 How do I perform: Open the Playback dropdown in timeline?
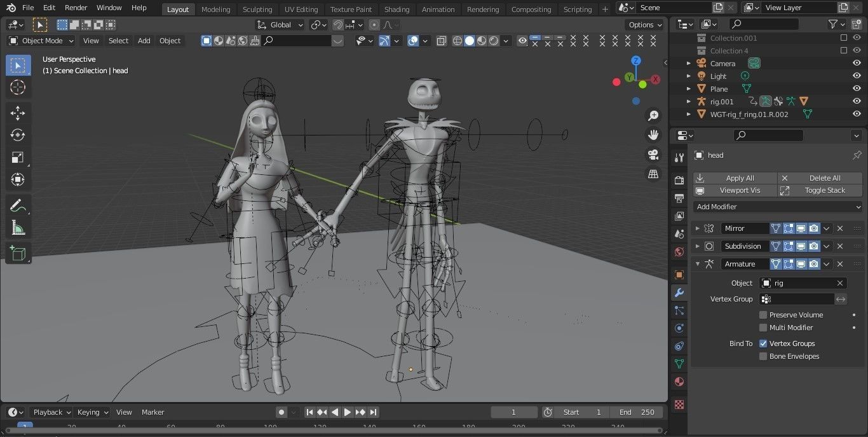(51, 412)
